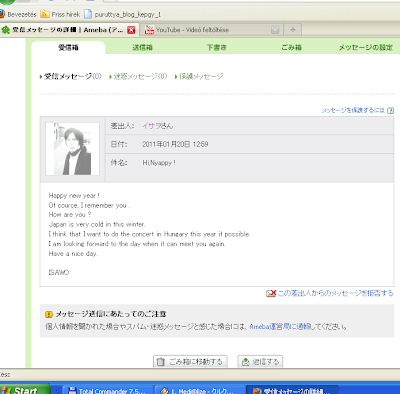
Task: Open the Windows Start menu
Action: (25, 389)
